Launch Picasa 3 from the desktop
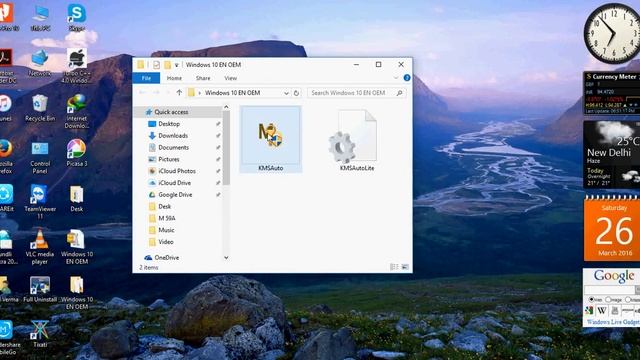 77,153
